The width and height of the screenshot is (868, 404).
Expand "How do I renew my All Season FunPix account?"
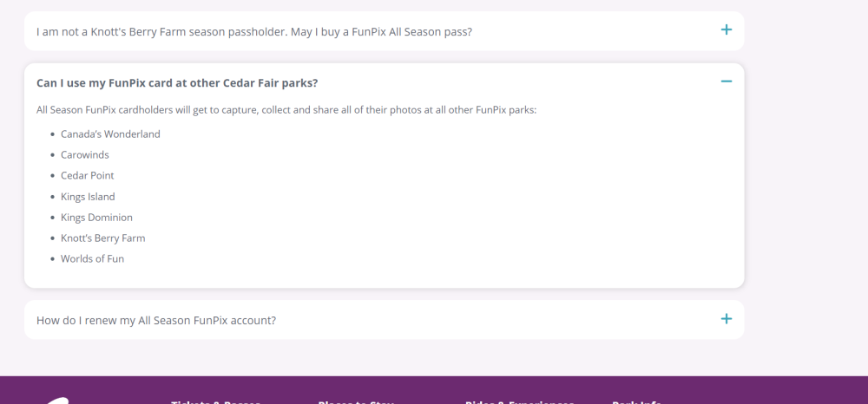point(156,320)
